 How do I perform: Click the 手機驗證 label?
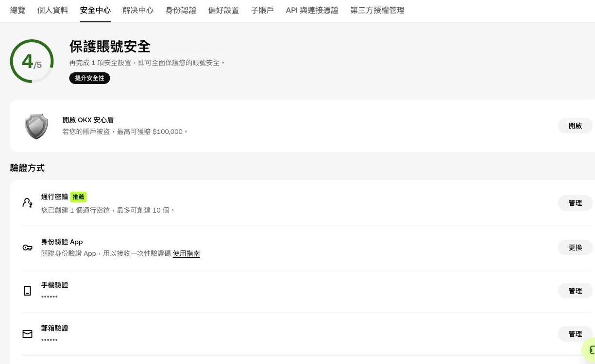[x=55, y=285]
